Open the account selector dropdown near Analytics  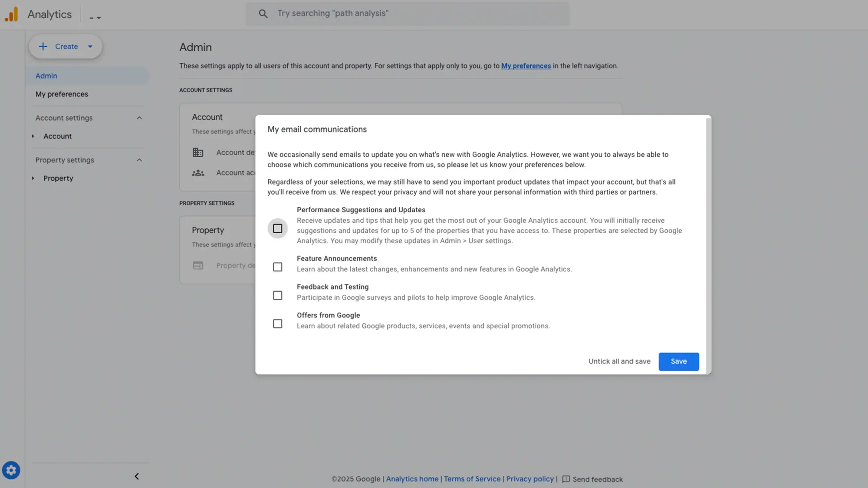(x=95, y=17)
